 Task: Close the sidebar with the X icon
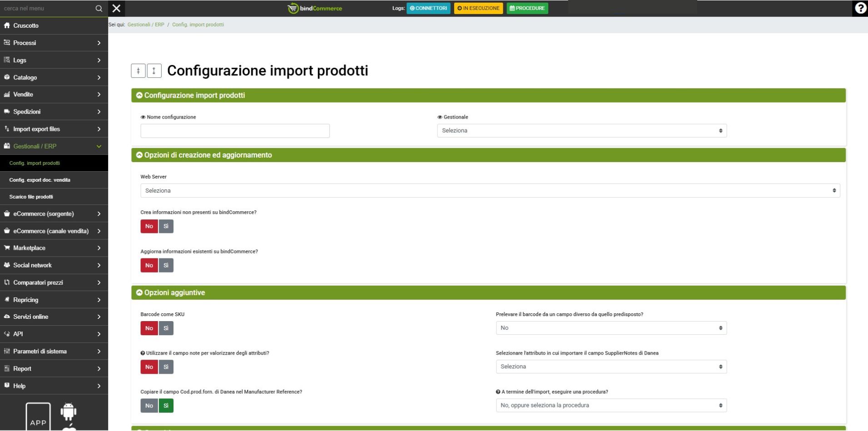point(116,8)
